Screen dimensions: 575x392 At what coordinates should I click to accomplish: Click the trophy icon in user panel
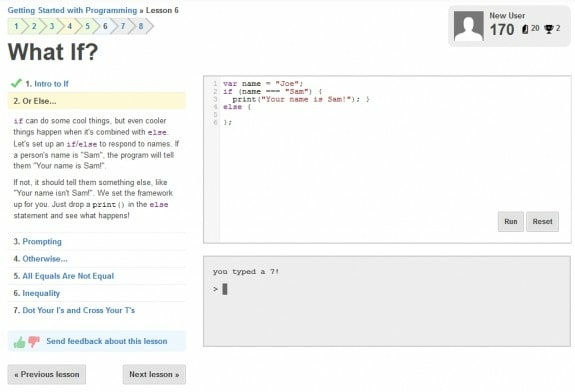pyautogui.click(x=549, y=29)
